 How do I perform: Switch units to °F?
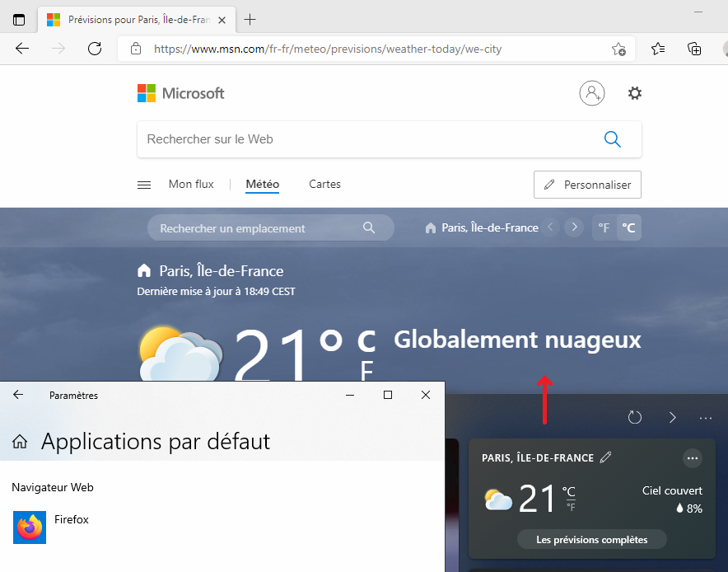coord(604,227)
